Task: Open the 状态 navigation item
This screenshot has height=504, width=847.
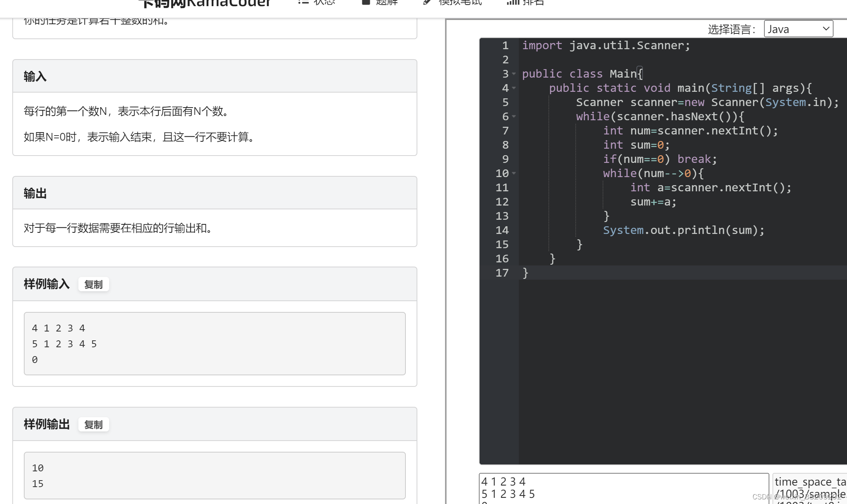Action: click(317, 2)
